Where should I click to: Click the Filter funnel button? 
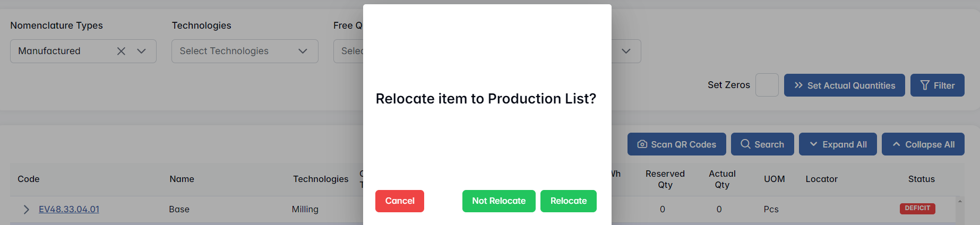[937, 85]
